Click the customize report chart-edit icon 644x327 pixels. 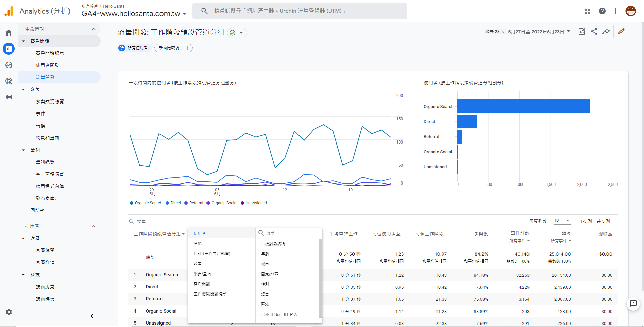pyautogui.click(x=582, y=31)
